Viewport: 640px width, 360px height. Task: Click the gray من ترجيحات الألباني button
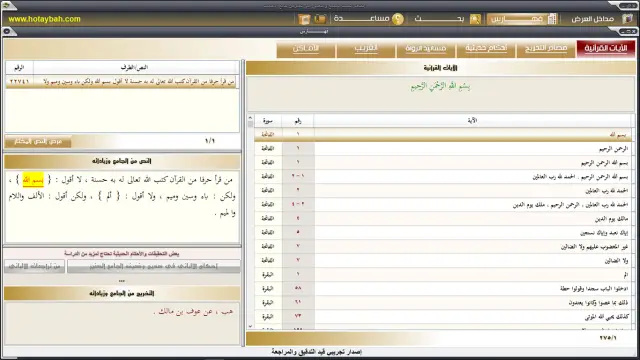[x=34, y=266]
